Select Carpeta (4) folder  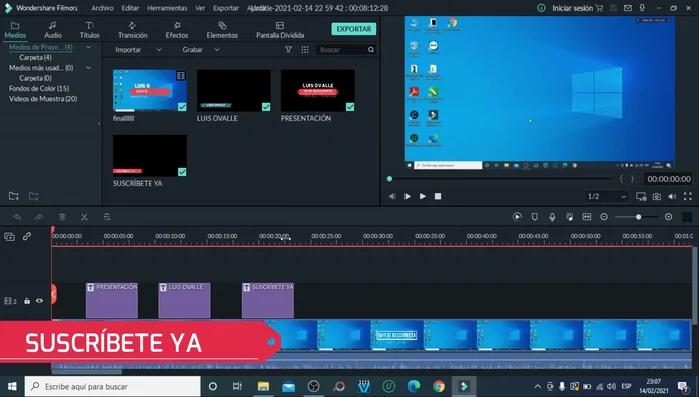tap(35, 57)
